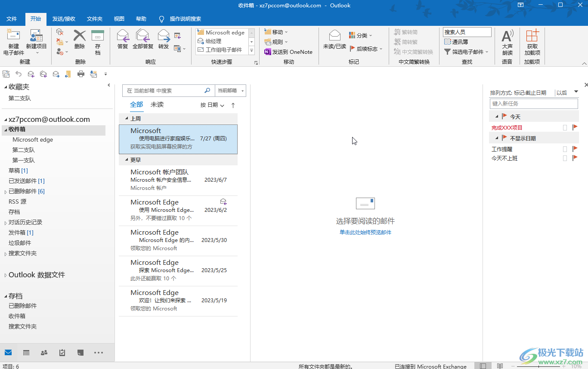This screenshot has width=588, height=369.
Task: Open the 帮助 ribbon tab
Action: [x=141, y=19]
